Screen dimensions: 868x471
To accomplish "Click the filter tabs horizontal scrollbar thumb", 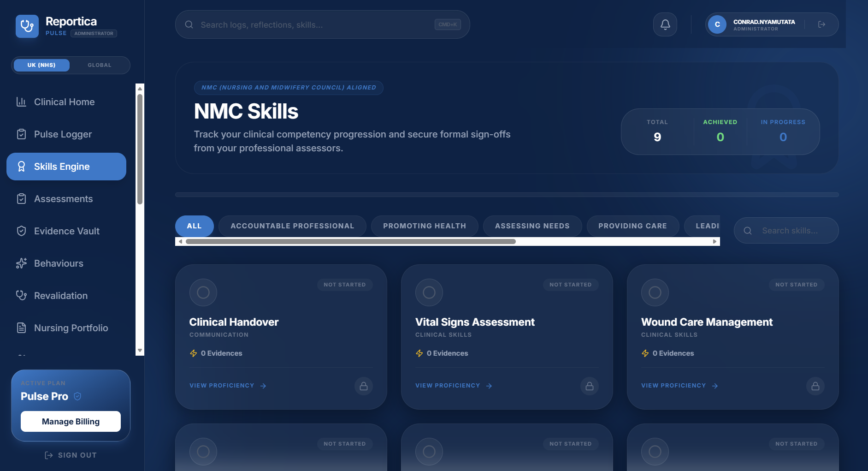I will point(350,242).
